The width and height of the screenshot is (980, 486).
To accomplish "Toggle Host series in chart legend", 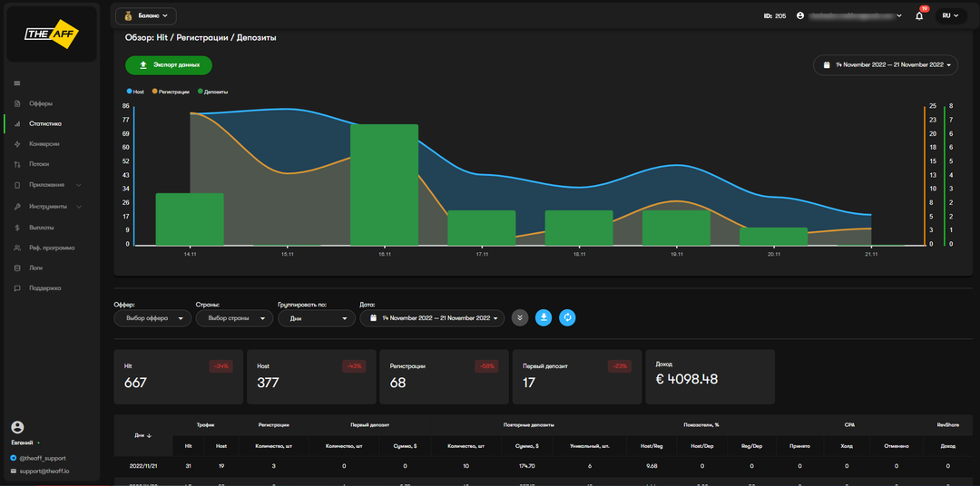I will (x=135, y=92).
